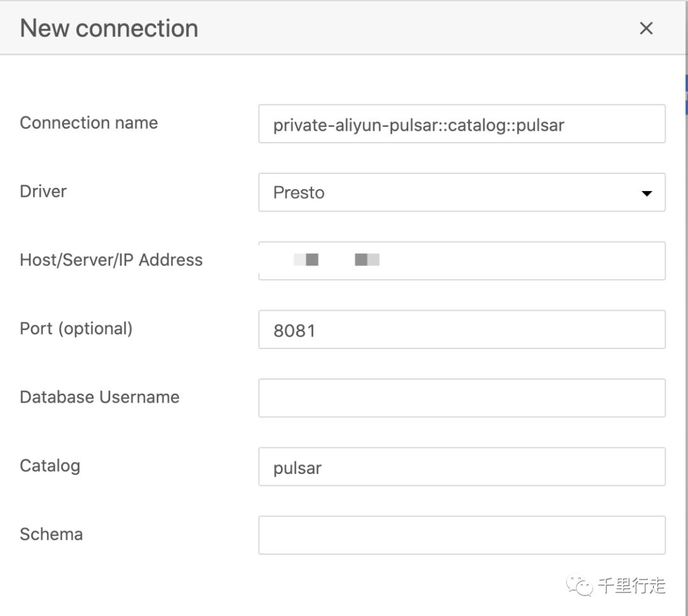Click the Connection name input field
Screen dimensions: 688x616
[x=462, y=124]
